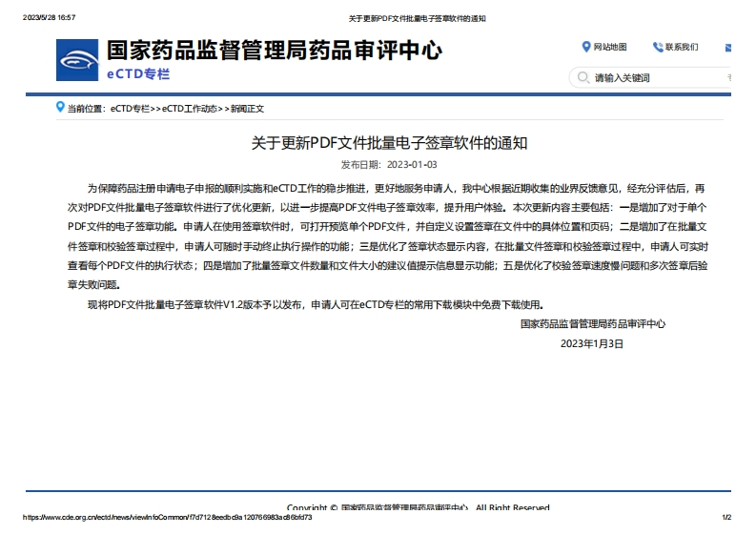Click the magnifier icon in search box
756x535 pixels.
click(x=582, y=78)
